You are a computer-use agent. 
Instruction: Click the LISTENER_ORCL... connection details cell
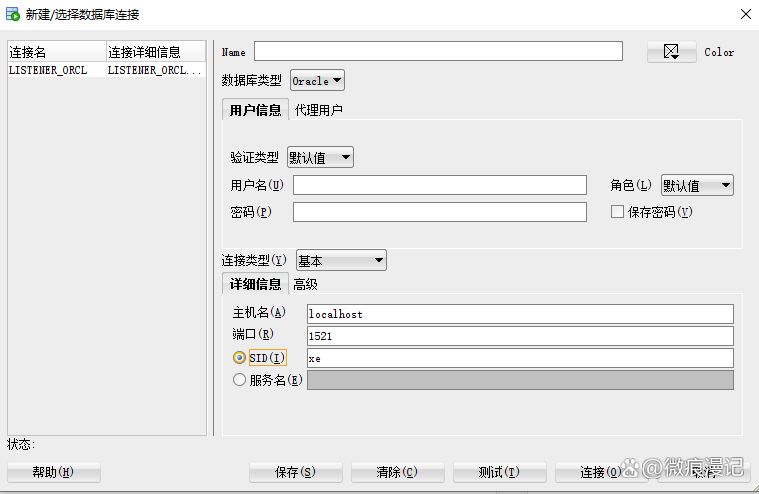pyautogui.click(x=156, y=71)
